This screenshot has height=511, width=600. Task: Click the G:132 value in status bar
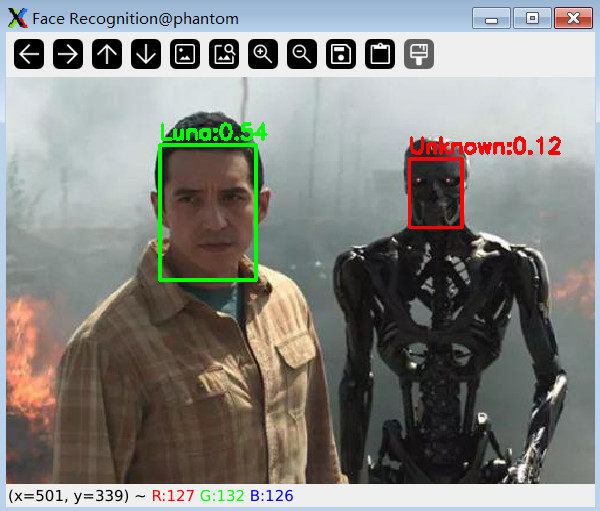click(x=222, y=496)
